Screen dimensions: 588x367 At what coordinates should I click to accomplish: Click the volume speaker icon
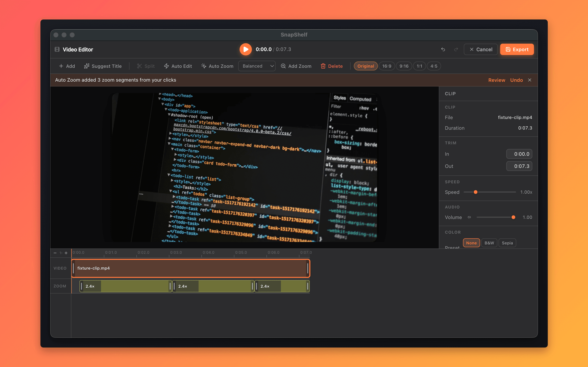(469, 217)
